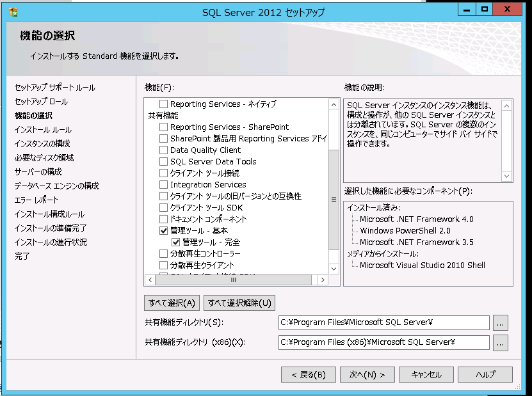
Task: Select セットアップ サポート ルール step
Action: click(55, 88)
